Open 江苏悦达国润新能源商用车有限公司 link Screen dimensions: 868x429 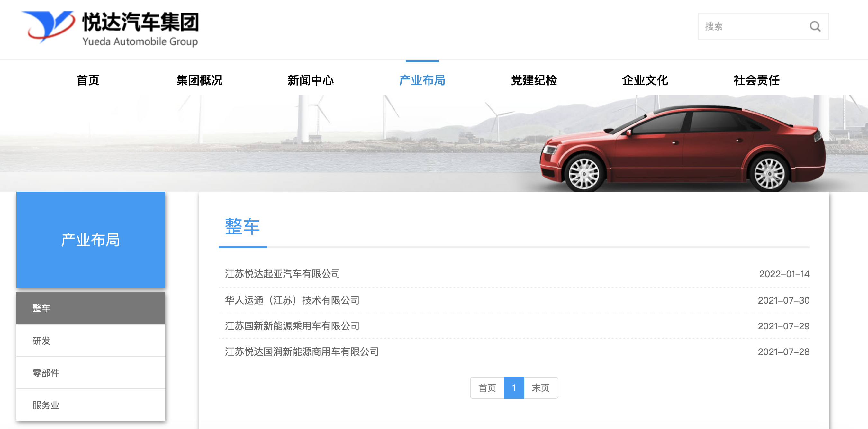tap(302, 352)
